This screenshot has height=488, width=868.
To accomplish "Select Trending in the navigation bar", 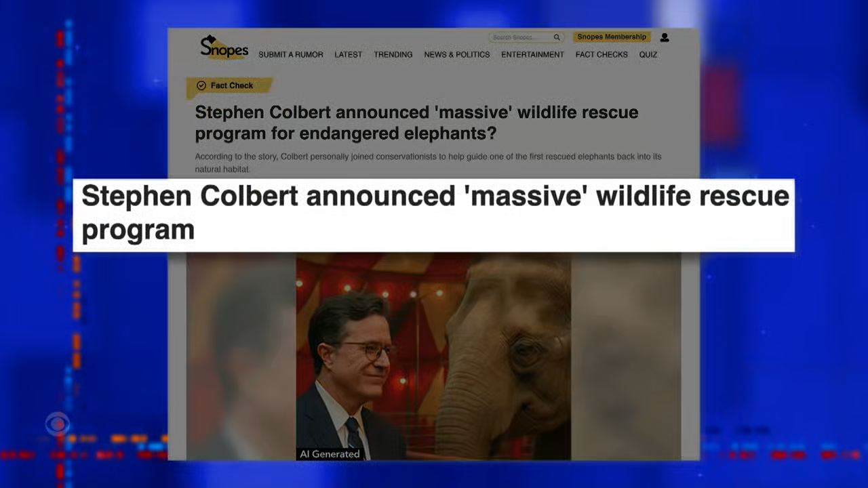I will [393, 55].
